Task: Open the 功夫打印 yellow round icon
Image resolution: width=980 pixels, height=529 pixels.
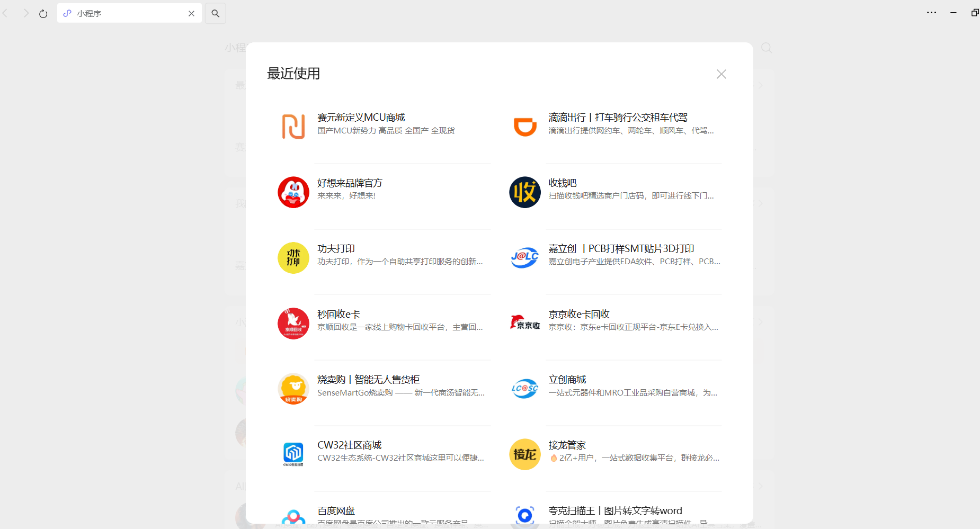Action: [x=293, y=258]
